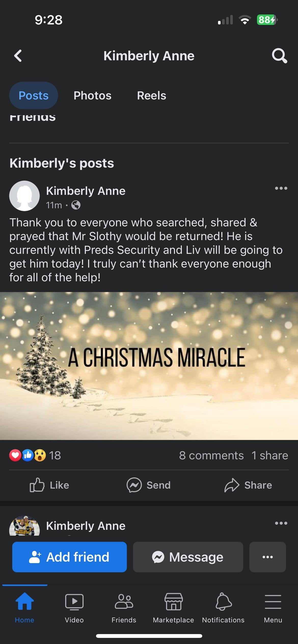Open the Marketplace icon
The width and height of the screenshot is (298, 644).
[x=173, y=606]
